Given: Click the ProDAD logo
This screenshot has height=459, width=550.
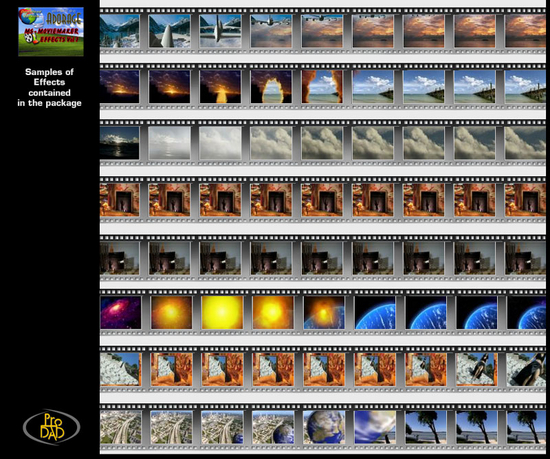Looking at the screenshot, I should point(52,427).
